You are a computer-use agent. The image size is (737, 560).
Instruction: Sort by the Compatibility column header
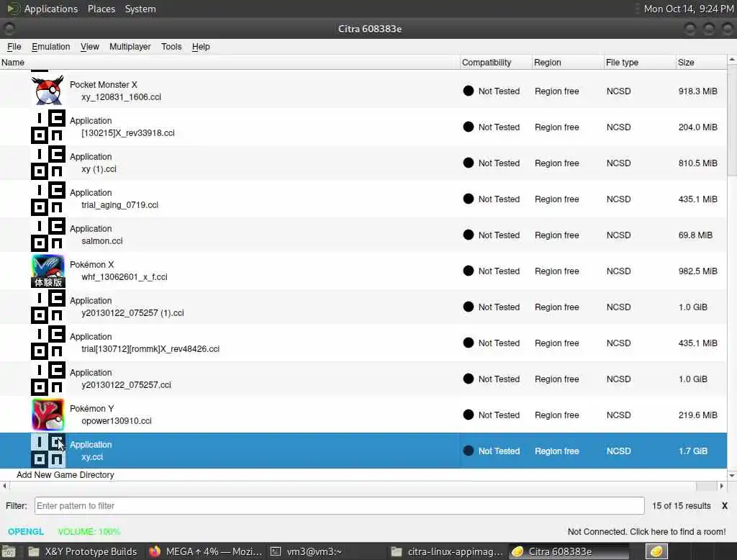496,62
